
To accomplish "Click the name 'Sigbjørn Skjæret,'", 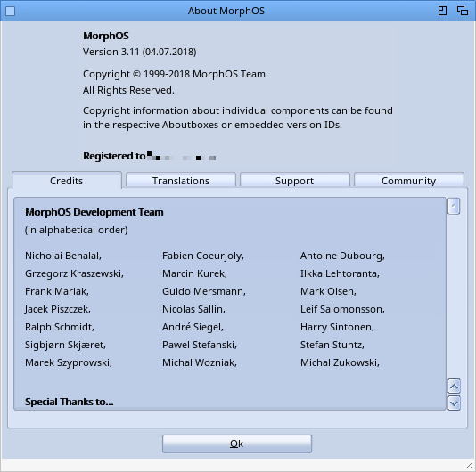I will (x=65, y=345).
